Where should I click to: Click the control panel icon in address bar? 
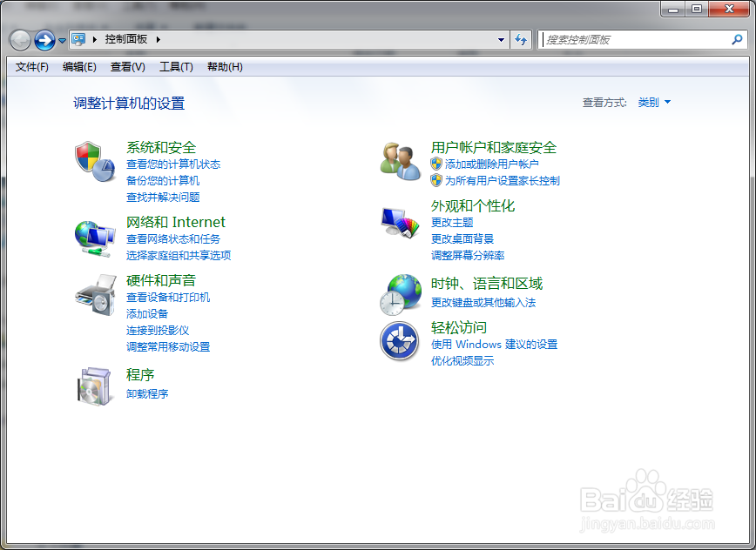click(78, 39)
